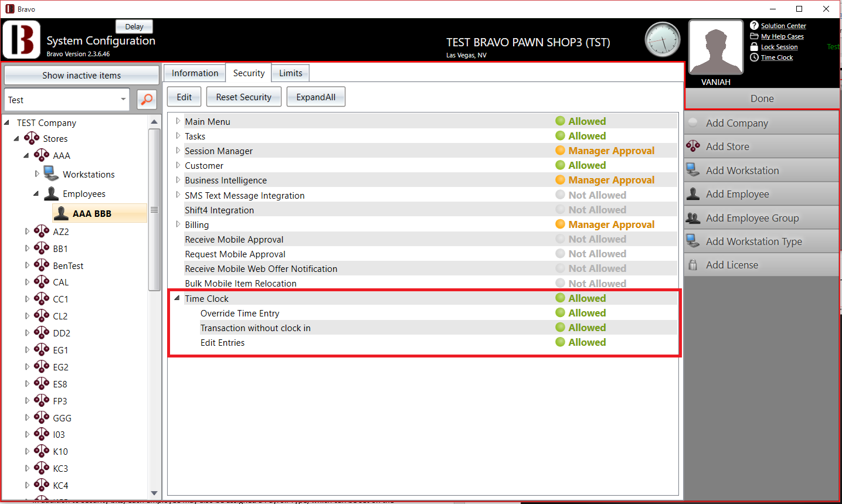Click the Solution Center question mark icon
This screenshot has height=504, width=842.
click(754, 25)
